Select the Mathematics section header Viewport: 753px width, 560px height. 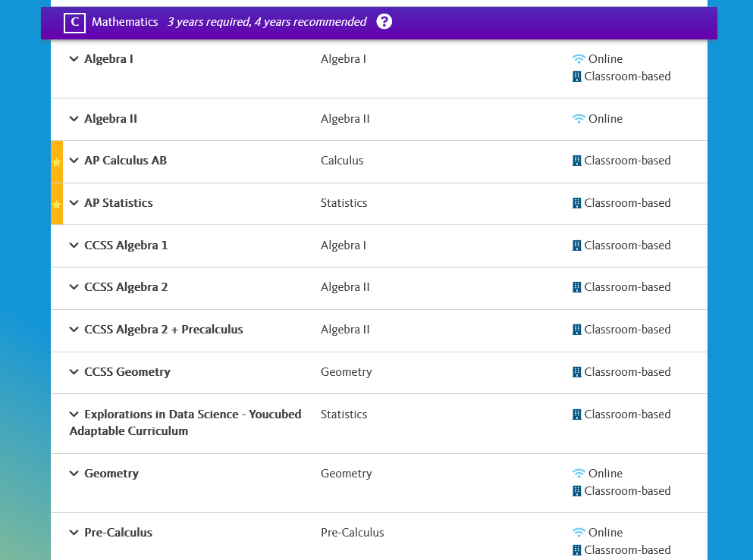(379, 23)
